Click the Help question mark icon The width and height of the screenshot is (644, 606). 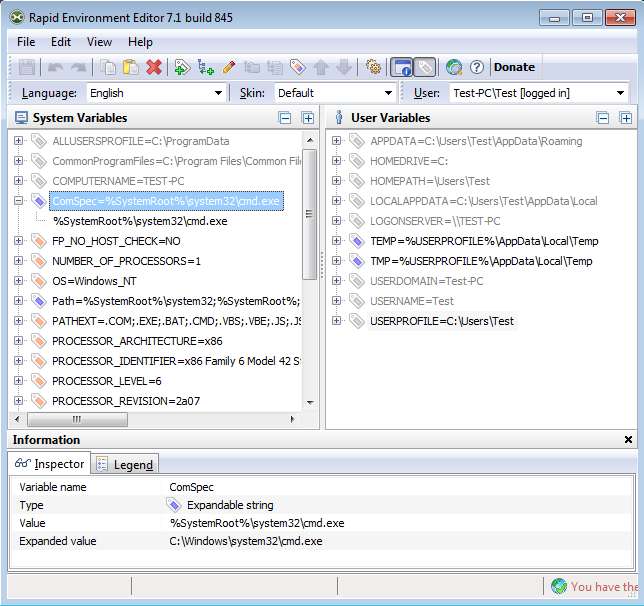coord(477,67)
